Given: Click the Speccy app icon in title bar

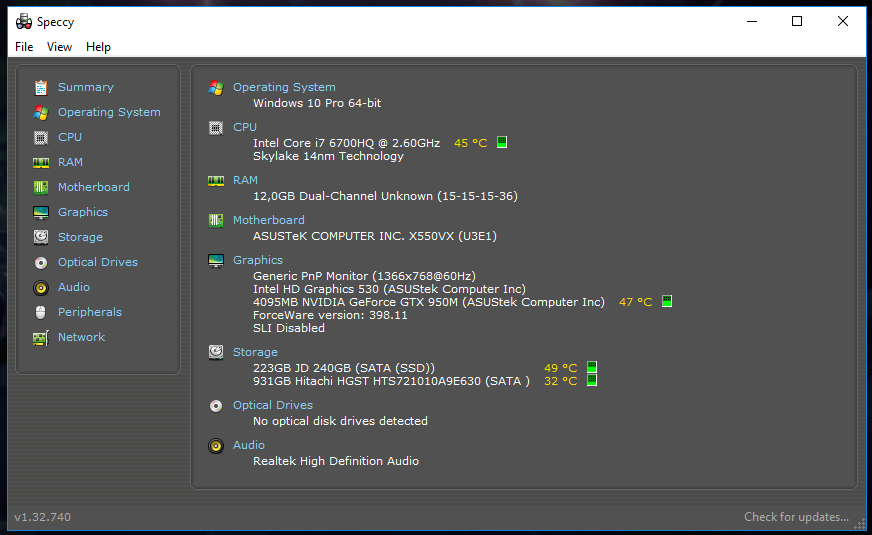Looking at the screenshot, I should tap(24, 22).
